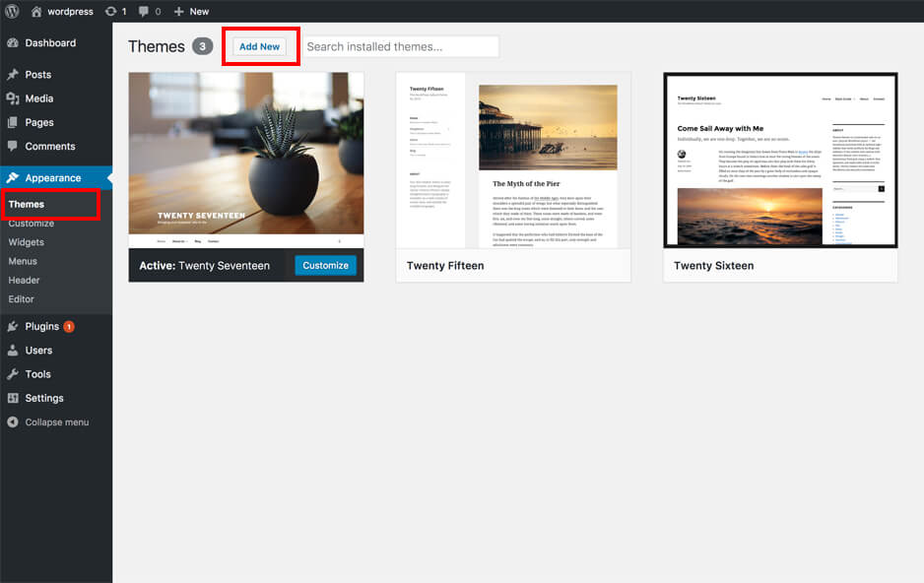
Task: Click the Twenty Seventeen theme screenshot
Action: click(x=246, y=160)
